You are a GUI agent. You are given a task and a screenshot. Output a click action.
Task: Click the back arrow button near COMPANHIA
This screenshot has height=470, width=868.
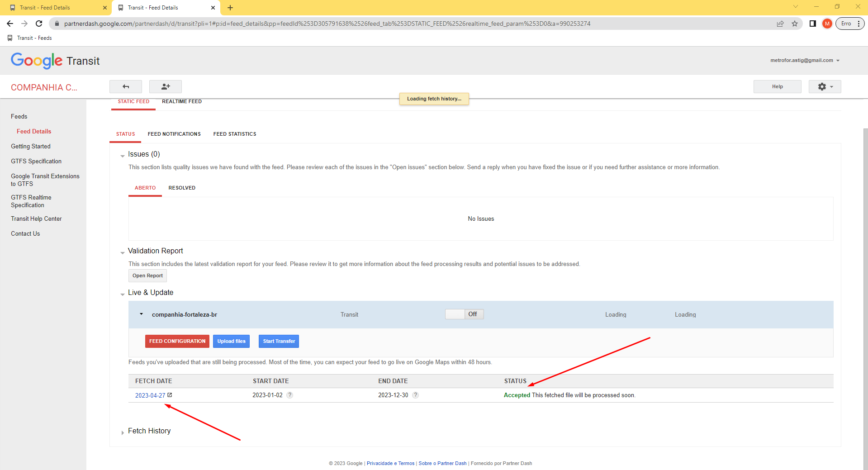pyautogui.click(x=126, y=86)
